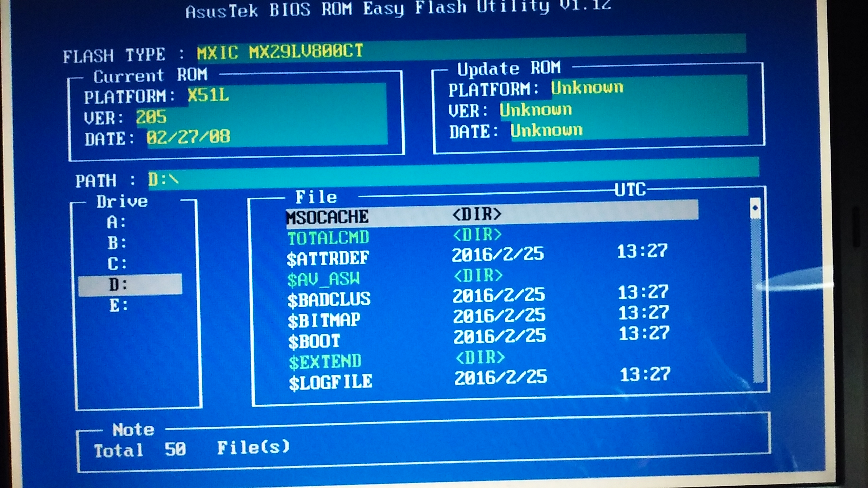Select drive A: in the Drive list

(117, 222)
